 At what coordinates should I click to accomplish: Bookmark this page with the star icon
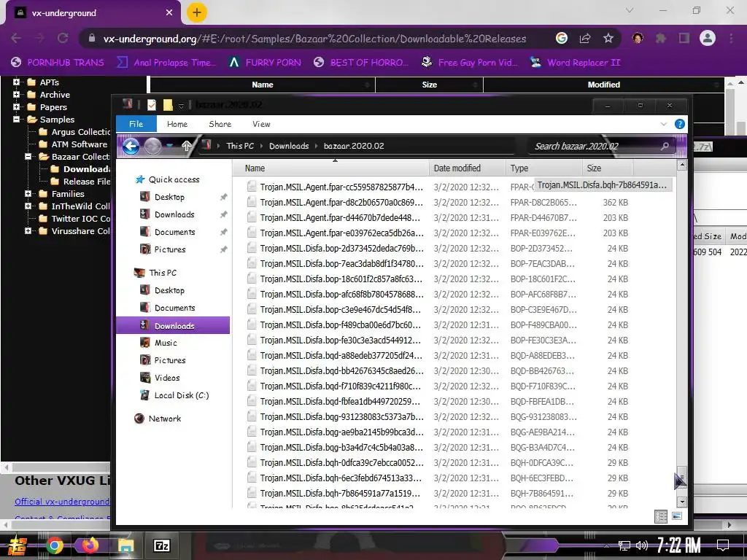(608, 38)
